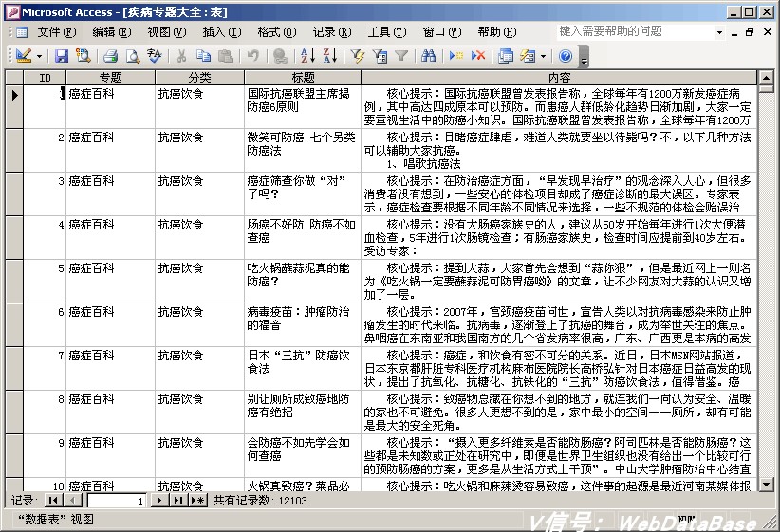
Task: Click title cell 别让厕所成致癌地防癌有绝招
Action: click(x=303, y=412)
